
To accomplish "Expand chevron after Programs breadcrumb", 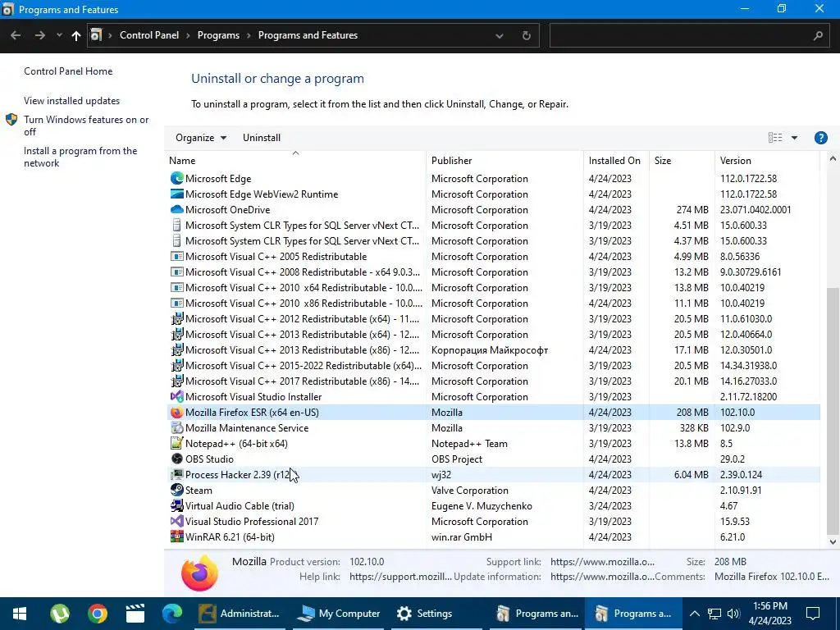I will [249, 35].
